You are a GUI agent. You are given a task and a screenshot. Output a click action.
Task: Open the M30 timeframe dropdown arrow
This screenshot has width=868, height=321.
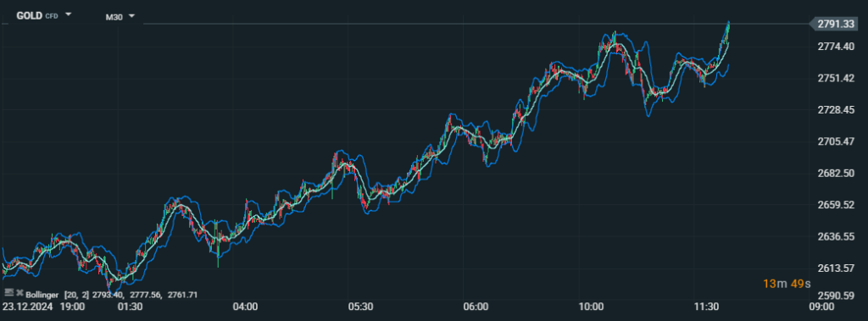131,15
